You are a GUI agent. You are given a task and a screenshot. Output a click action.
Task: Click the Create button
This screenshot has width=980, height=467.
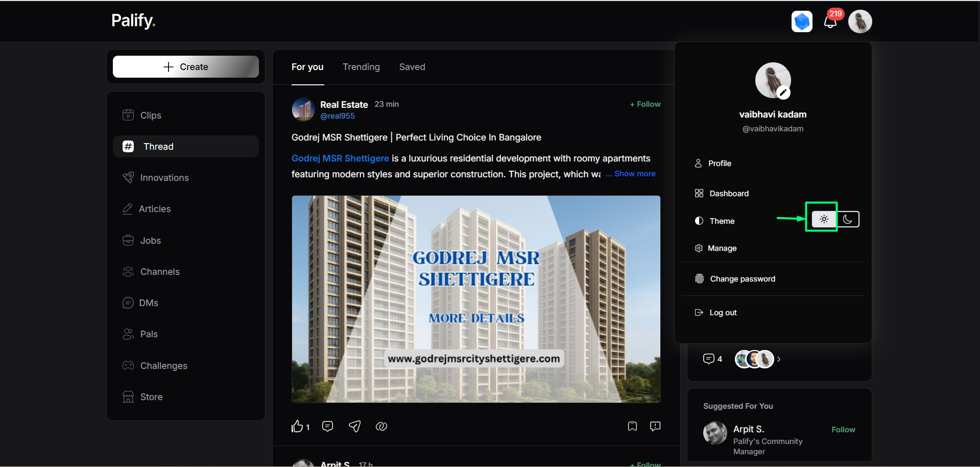(x=185, y=67)
